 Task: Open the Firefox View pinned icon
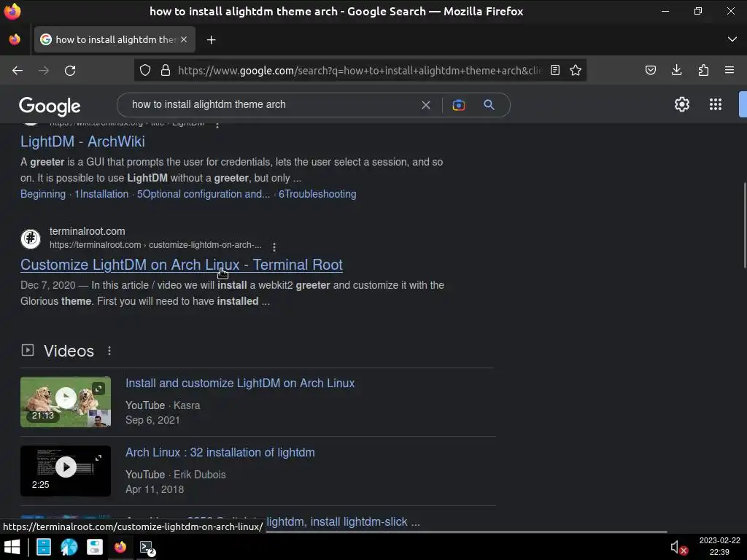(x=15, y=39)
